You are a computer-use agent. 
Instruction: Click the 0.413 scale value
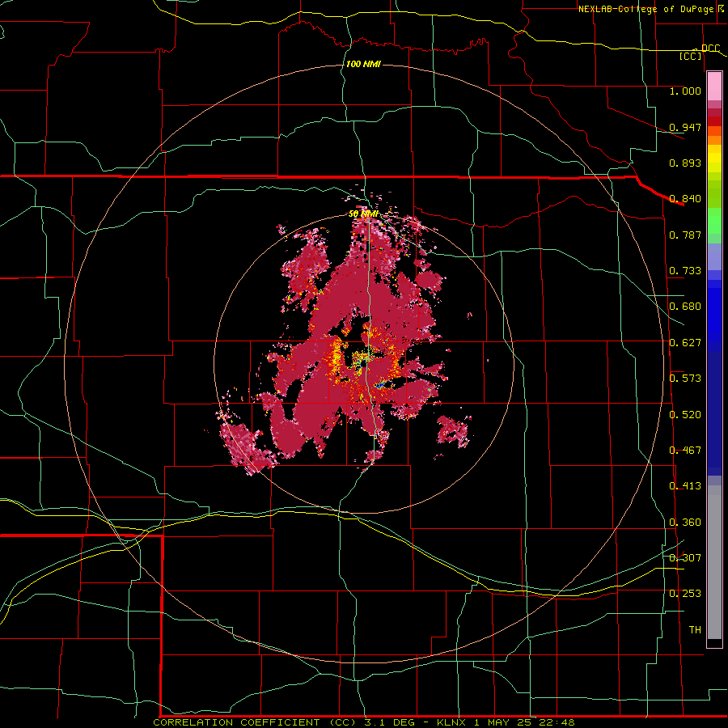coord(685,486)
